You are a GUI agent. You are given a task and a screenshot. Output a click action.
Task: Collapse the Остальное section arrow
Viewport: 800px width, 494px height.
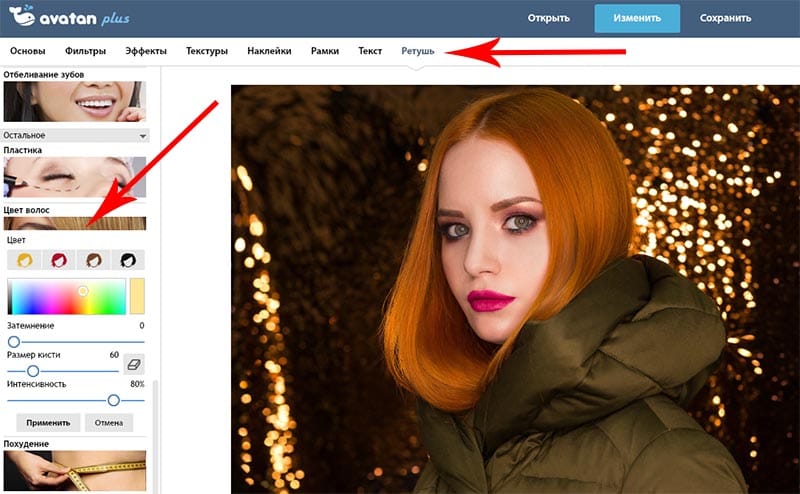143,136
